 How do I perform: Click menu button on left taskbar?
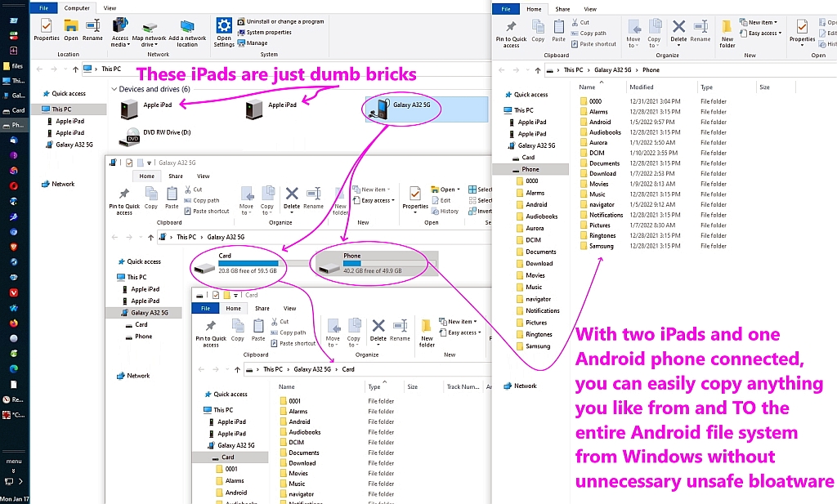point(14,461)
